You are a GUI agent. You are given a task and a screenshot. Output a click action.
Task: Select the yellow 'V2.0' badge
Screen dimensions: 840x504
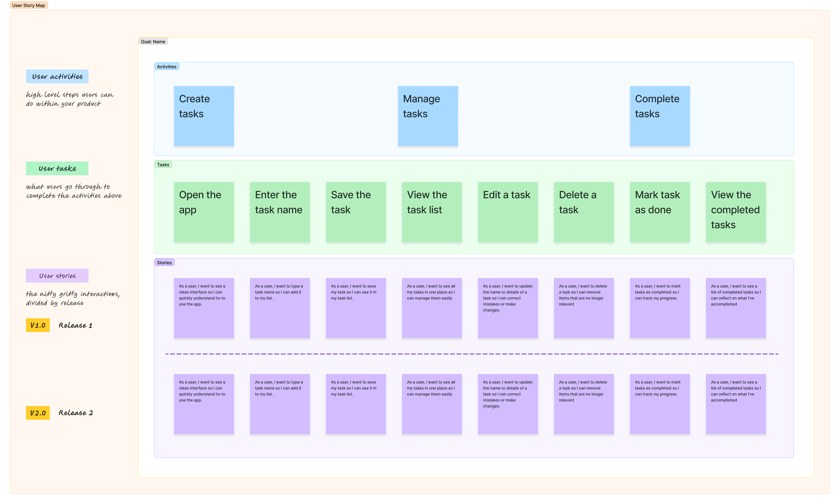pyautogui.click(x=38, y=413)
